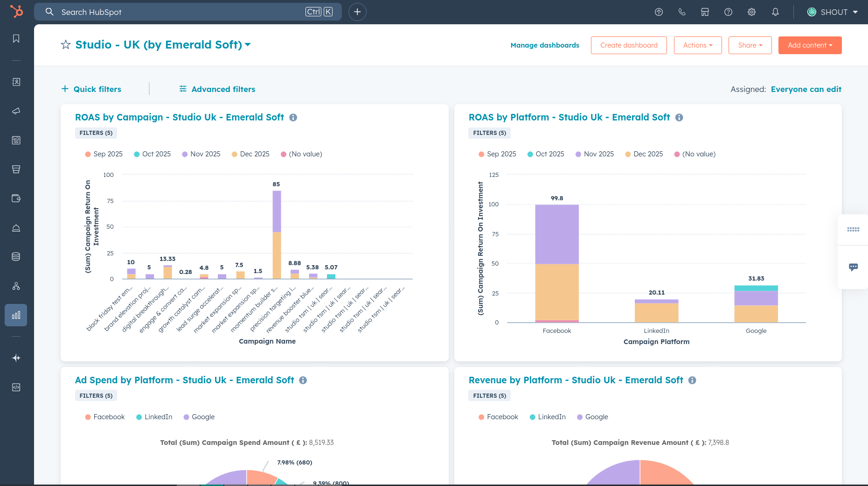
Task: Click the Bookmarks icon at sidebar top
Action: (16, 39)
